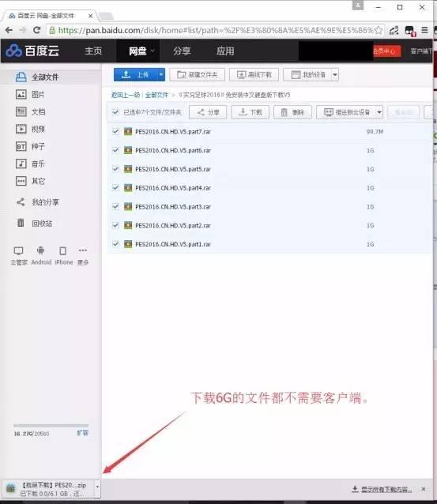437x504 pixels.
Task: Open 文档 category in sidebar
Action: [x=31, y=111]
